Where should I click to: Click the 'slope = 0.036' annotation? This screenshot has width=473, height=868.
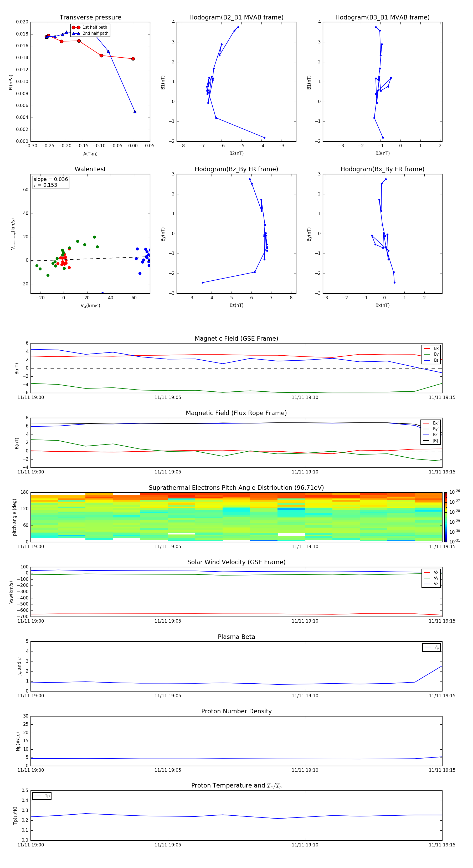coord(50,179)
